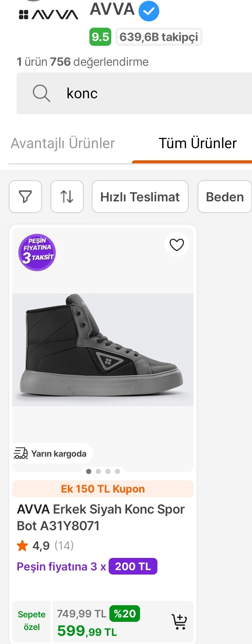Click the Yarın kargoda truck icon
This screenshot has height=644, width=252.
click(x=21, y=453)
